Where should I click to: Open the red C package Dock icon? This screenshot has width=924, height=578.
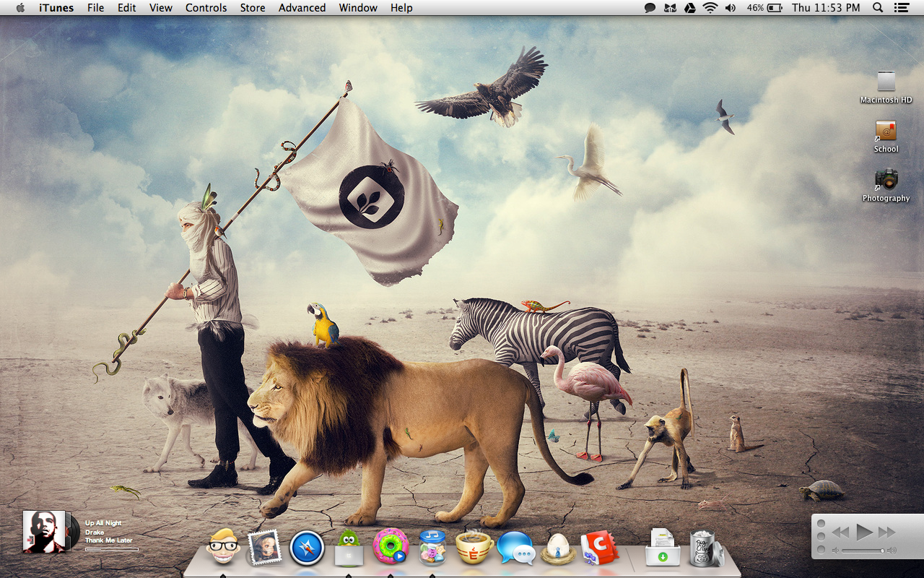[x=599, y=548]
